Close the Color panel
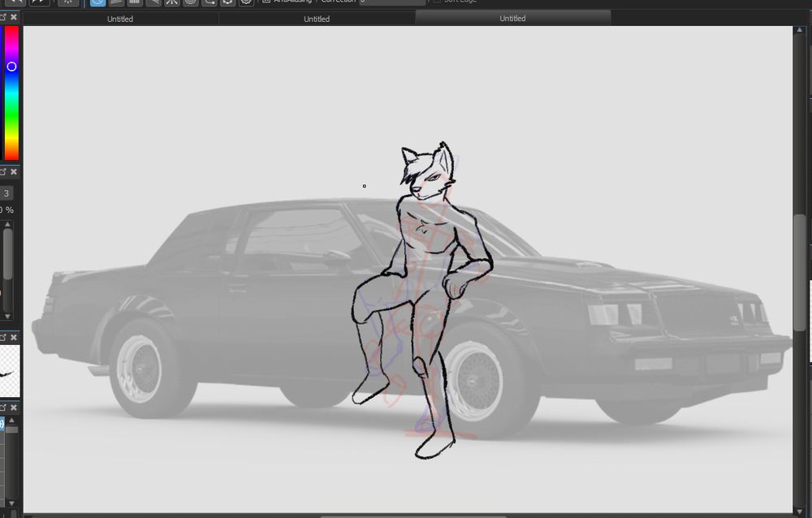Viewport: 812px width, 518px height. coord(14,17)
